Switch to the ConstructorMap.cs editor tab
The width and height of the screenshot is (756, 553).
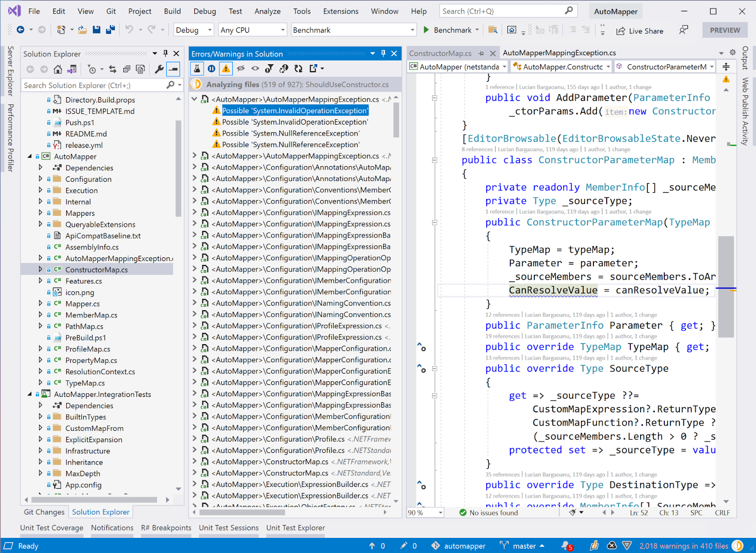tap(440, 53)
